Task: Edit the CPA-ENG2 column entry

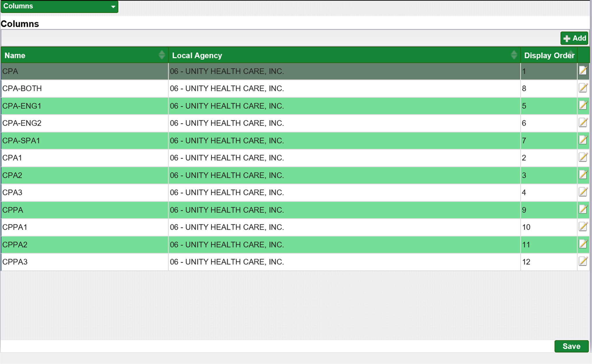Action: 583,123
